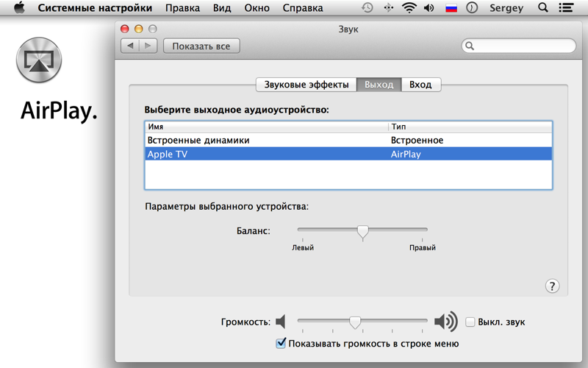Click the Имя column header
The height and width of the screenshot is (368, 588).
(x=267, y=127)
